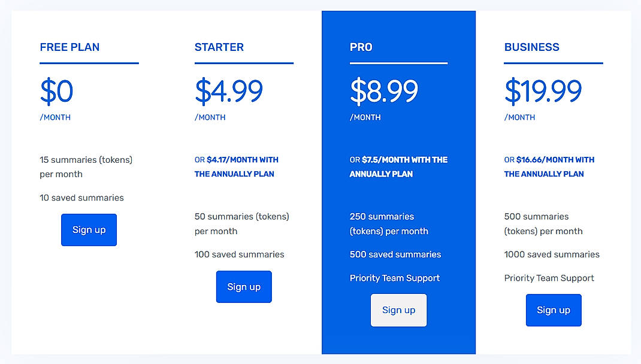Select the BUSINESS plan title
The width and height of the screenshot is (641, 364).
(x=531, y=47)
